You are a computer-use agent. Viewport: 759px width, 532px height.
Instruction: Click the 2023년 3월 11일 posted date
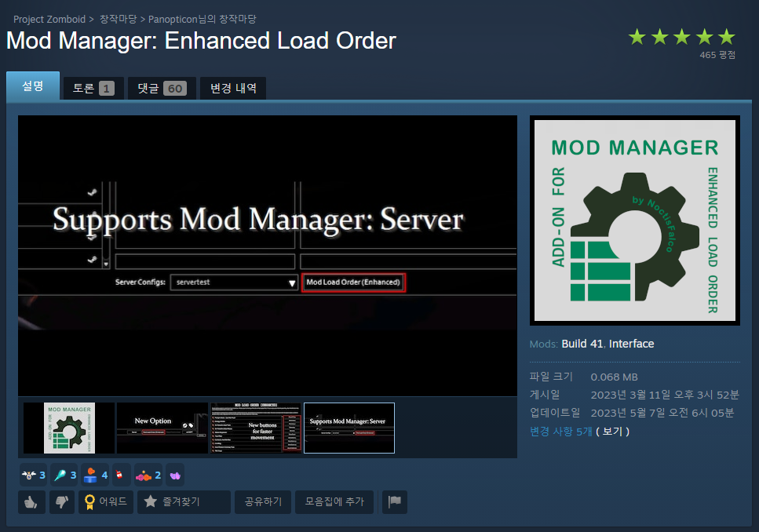665,395
